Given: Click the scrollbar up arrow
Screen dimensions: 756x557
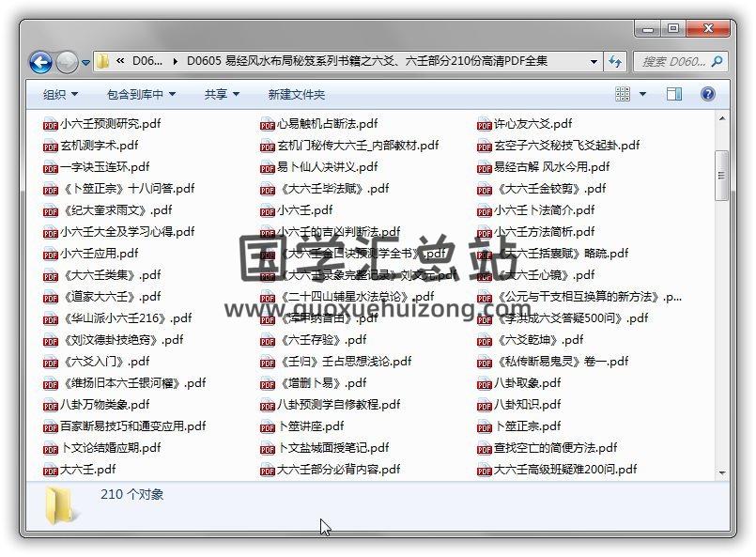Looking at the screenshot, I should point(722,118).
